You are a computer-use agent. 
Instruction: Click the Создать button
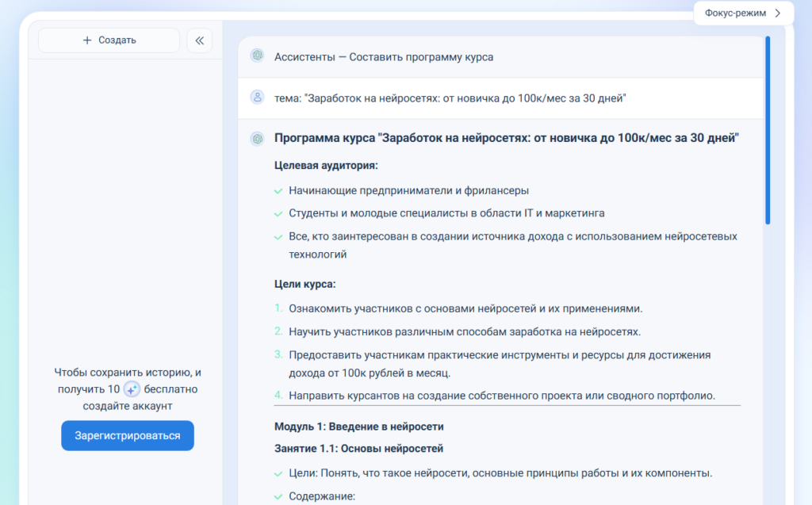(x=109, y=40)
